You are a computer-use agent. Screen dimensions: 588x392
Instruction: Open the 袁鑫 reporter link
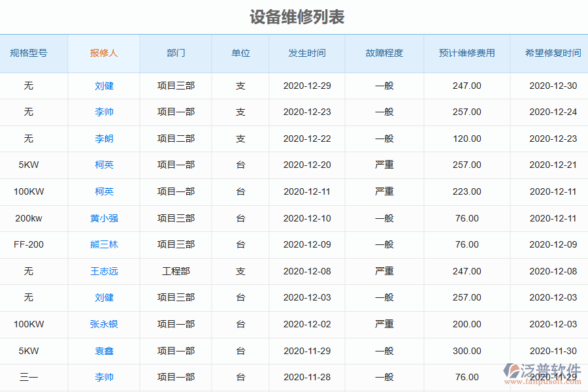pos(103,351)
